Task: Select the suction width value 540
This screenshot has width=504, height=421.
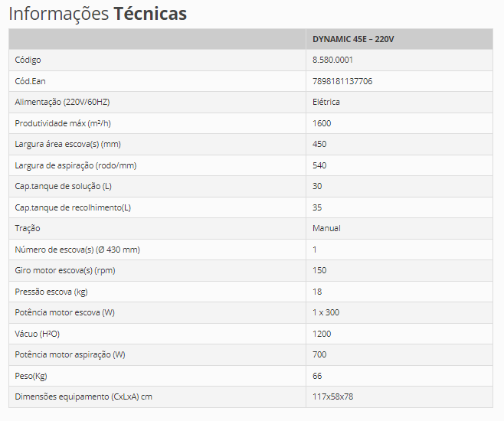Action: pos(319,165)
